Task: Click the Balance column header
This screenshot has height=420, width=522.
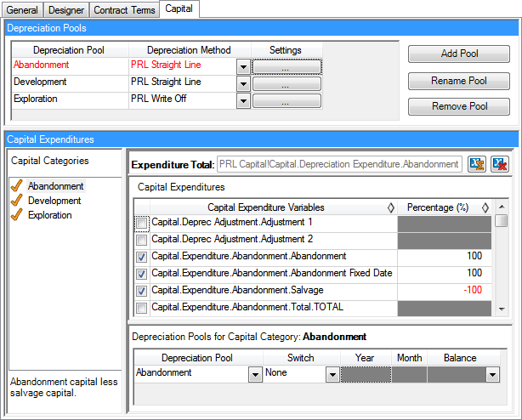Action: tap(463, 358)
